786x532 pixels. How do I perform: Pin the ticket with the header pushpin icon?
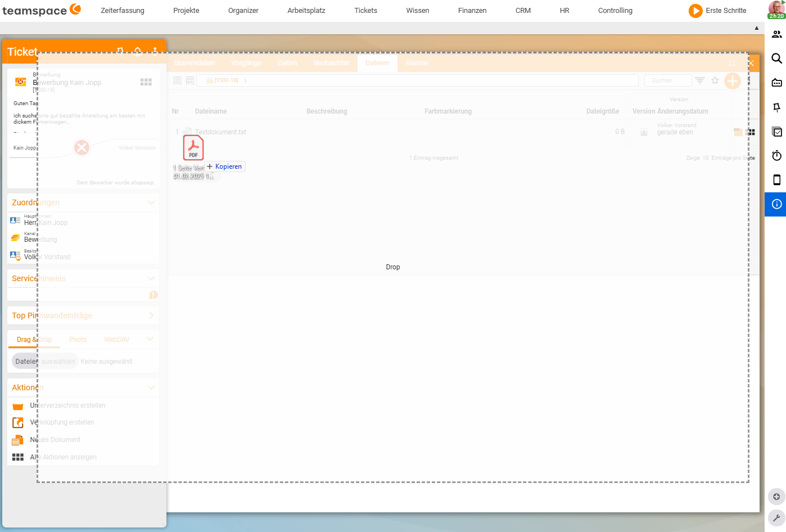coord(120,52)
